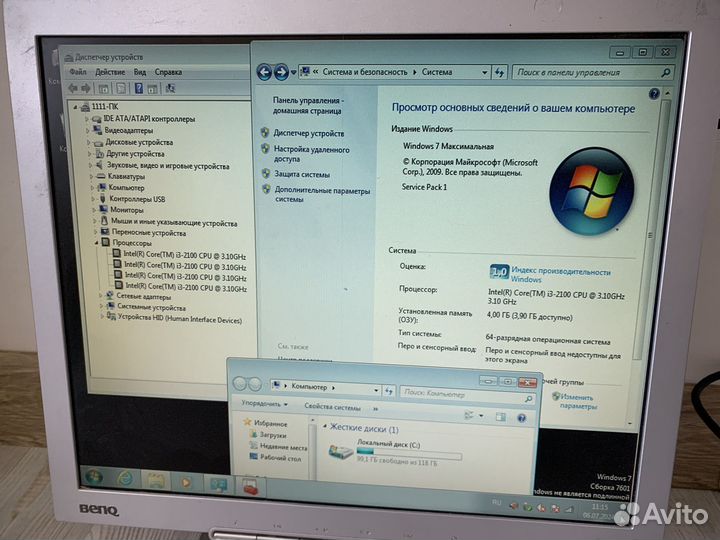Click Forward button in System window
The width and height of the screenshot is (720, 540).
click(281, 72)
